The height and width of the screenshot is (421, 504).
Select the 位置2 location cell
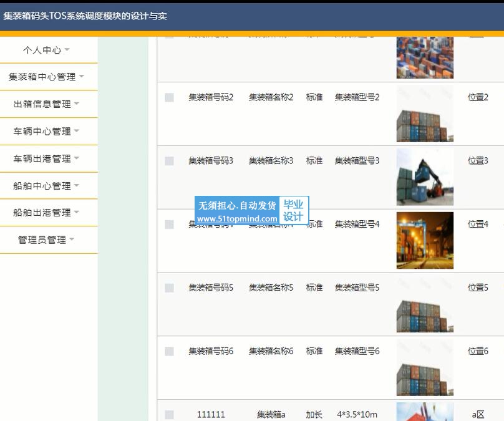pos(478,97)
